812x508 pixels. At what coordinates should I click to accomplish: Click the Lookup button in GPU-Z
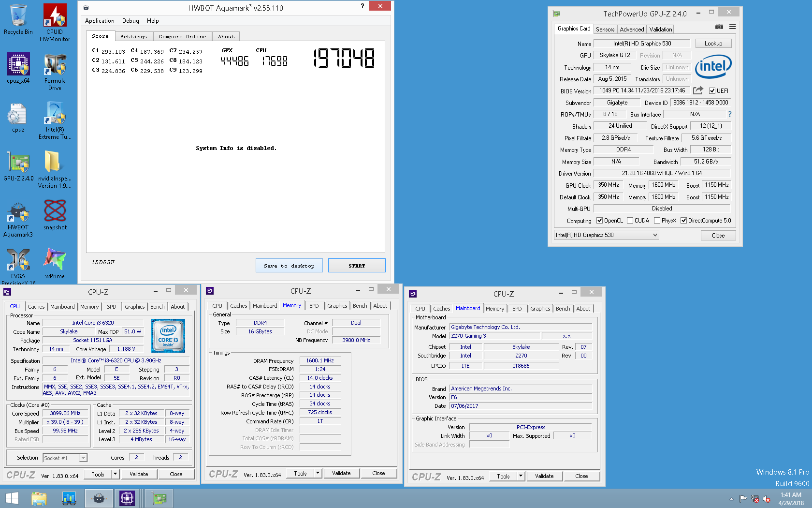[x=713, y=44]
